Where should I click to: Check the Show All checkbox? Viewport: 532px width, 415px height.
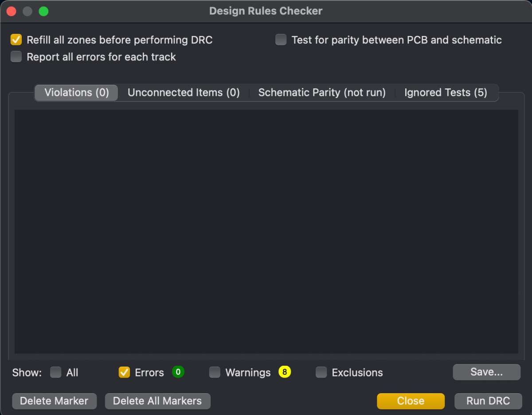56,372
